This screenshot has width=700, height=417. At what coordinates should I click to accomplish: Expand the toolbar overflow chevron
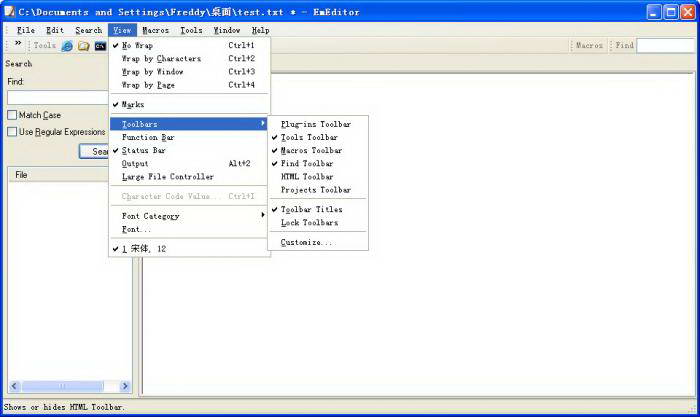(x=18, y=43)
